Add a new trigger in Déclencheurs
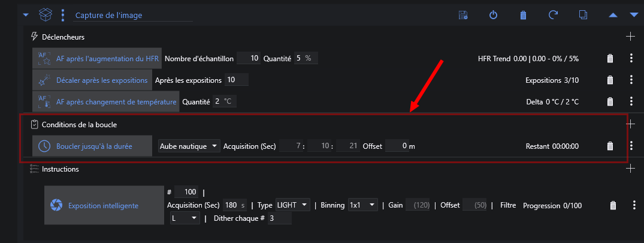 tap(630, 37)
